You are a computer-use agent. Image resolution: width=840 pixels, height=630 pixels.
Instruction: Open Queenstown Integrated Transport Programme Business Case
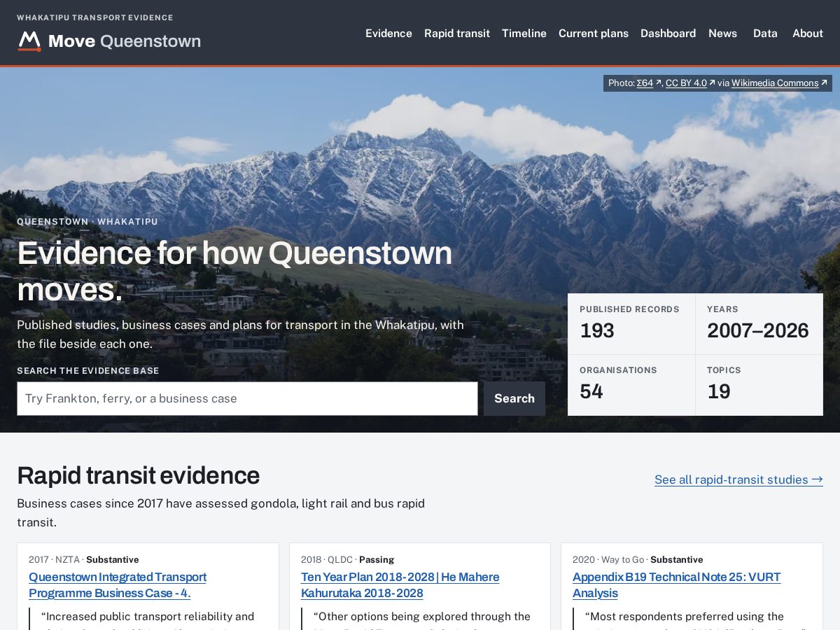pos(118,585)
